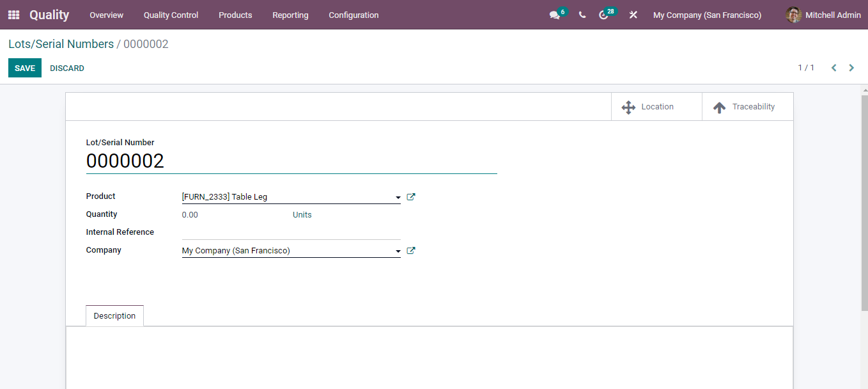Open the Quality Control menu

pos(171,15)
